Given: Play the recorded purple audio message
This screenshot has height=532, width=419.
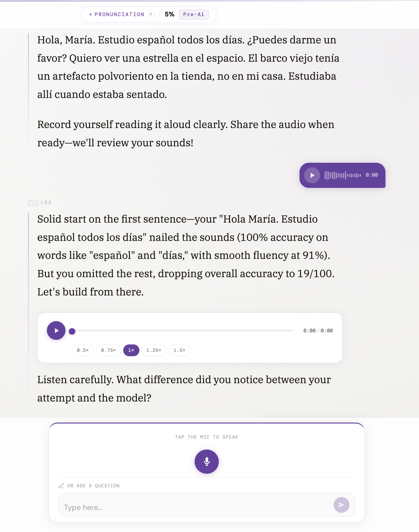Looking at the screenshot, I should 313,175.
